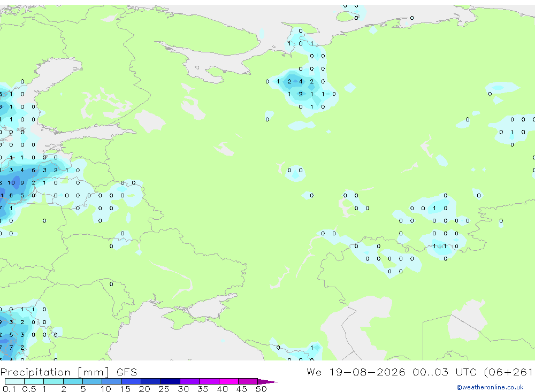Click the "30" legend scale label
Viewport: 535px width, 392px height.
(183, 389)
